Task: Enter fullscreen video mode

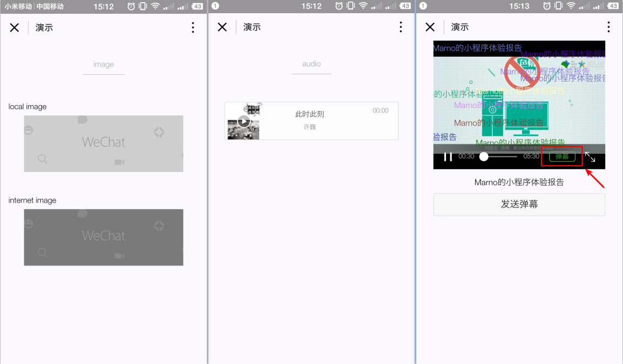Action: pos(590,157)
